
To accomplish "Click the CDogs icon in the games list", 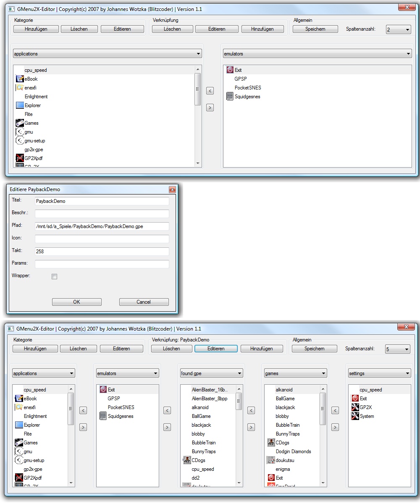I will pos(271,443).
